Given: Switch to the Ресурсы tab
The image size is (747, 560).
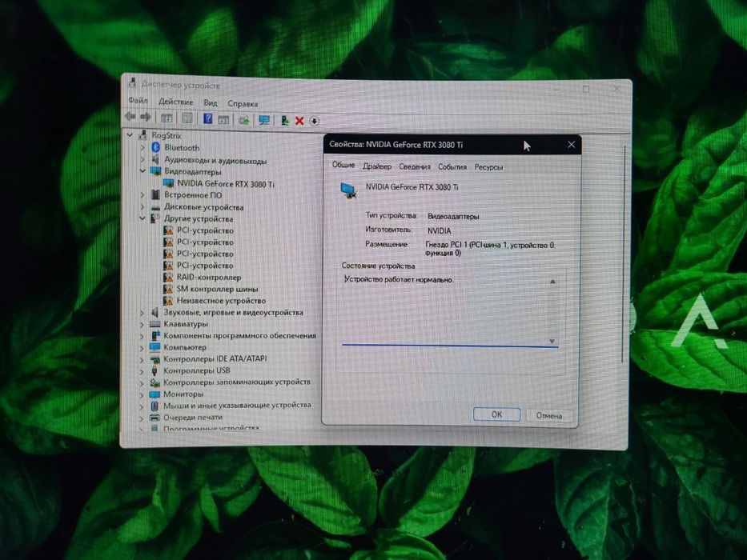Looking at the screenshot, I should coord(488,167).
